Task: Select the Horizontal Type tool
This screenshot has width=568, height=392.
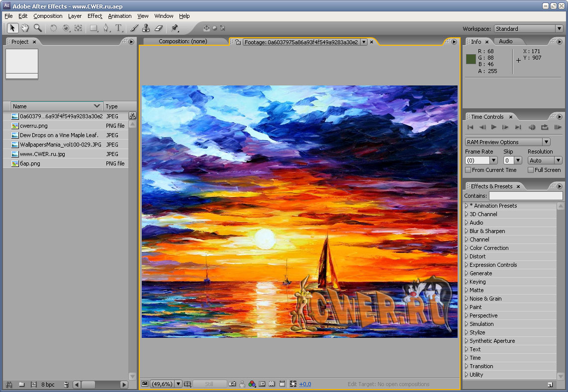Action: tap(118, 28)
